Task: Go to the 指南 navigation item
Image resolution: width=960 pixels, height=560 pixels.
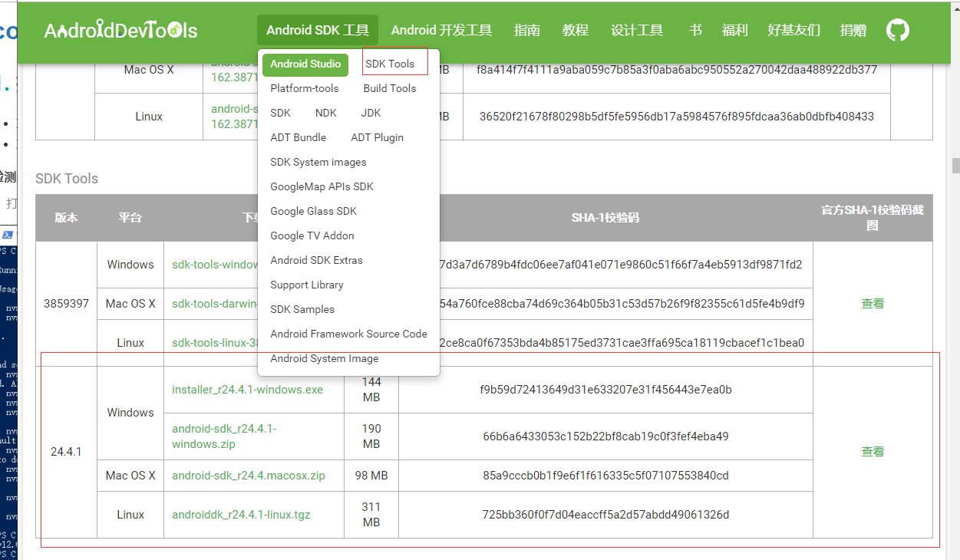Action: (527, 31)
